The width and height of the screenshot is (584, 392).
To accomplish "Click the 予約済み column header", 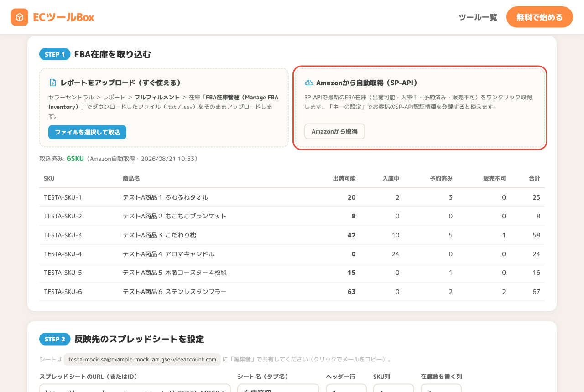I will click(x=441, y=178).
